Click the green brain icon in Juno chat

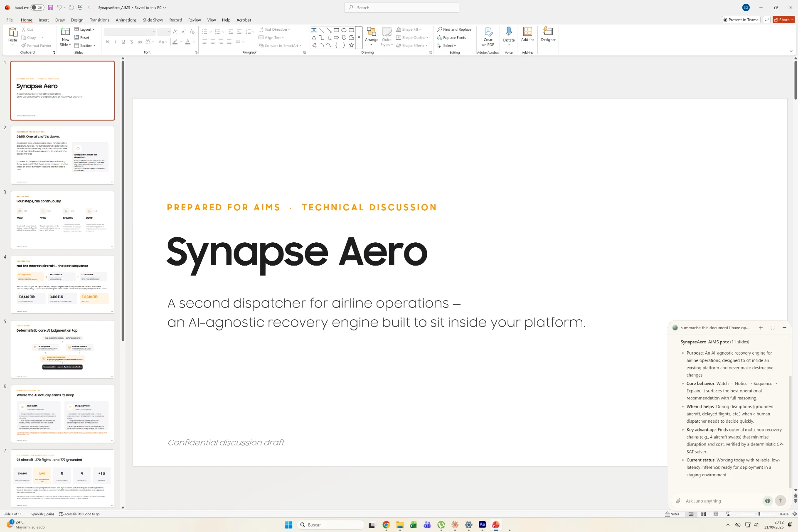click(768, 501)
